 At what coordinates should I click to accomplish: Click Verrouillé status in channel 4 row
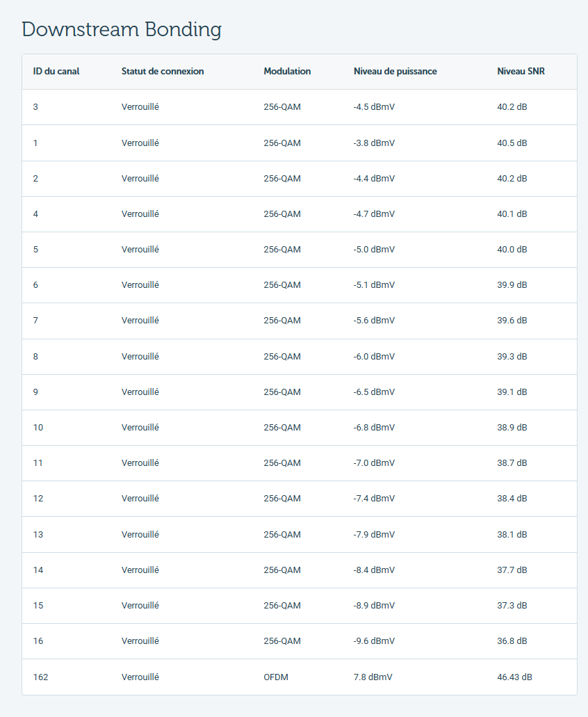(140, 214)
